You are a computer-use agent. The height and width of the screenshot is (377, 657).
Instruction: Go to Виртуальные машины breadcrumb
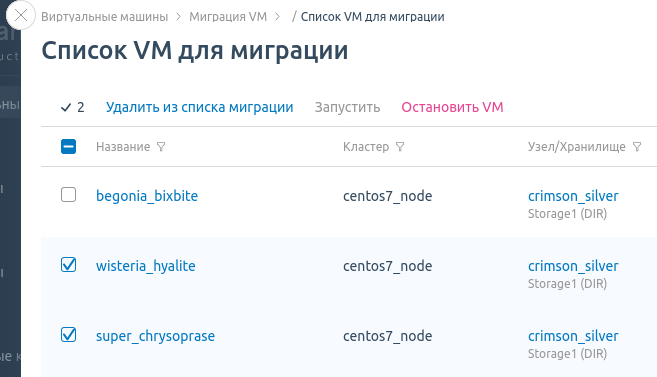(x=104, y=17)
